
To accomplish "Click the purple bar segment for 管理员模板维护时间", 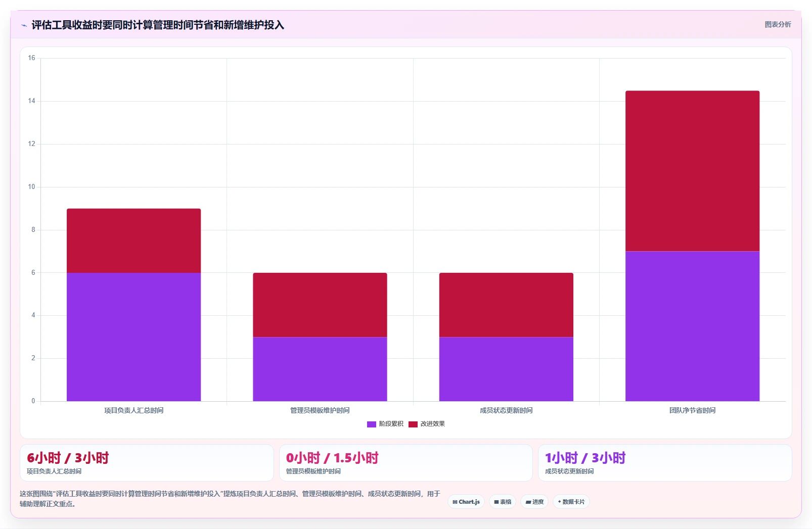I will click(320, 369).
